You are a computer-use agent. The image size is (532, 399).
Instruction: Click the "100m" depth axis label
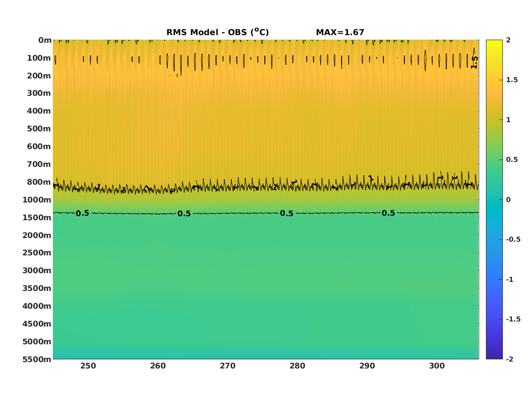(x=39, y=58)
